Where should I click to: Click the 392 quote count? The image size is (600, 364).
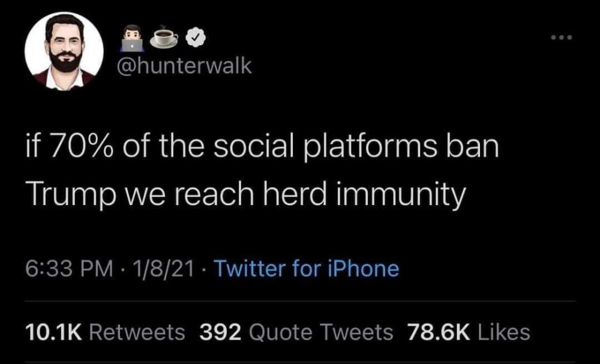point(220,332)
